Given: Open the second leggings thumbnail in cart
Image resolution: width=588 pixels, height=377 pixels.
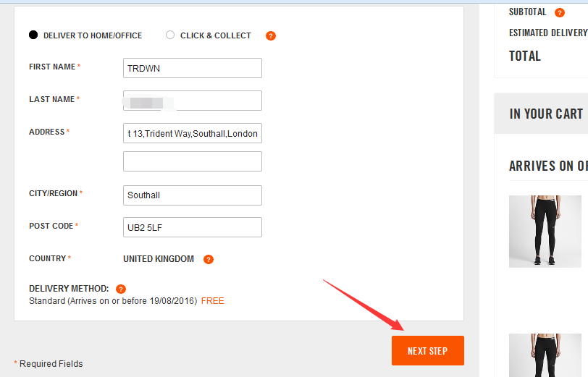Looking at the screenshot, I should [545, 355].
